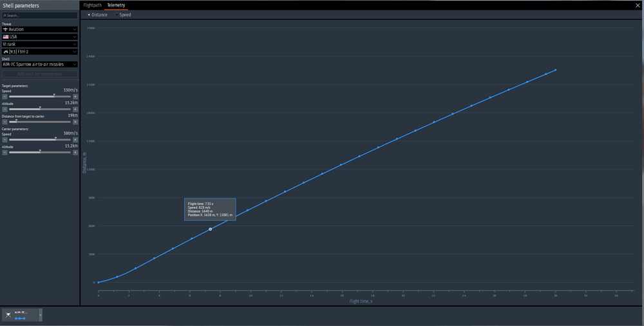Open the F3H-2 vehicle dropdown
Screen dimensions: 644x326
coord(39,52)
